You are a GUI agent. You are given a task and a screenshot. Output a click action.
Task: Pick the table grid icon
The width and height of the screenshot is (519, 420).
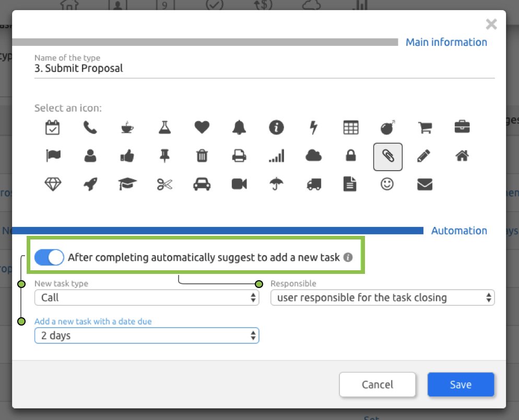coord(351,127)
